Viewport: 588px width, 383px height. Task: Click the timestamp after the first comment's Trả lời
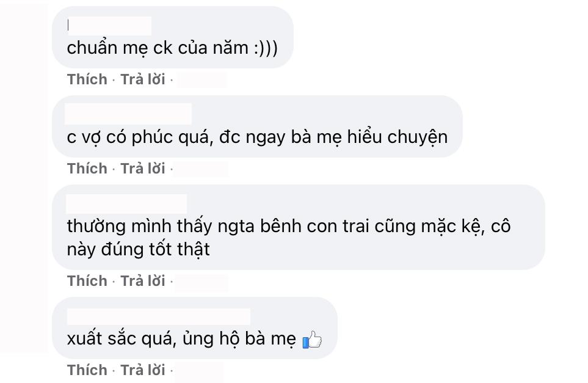202,79
